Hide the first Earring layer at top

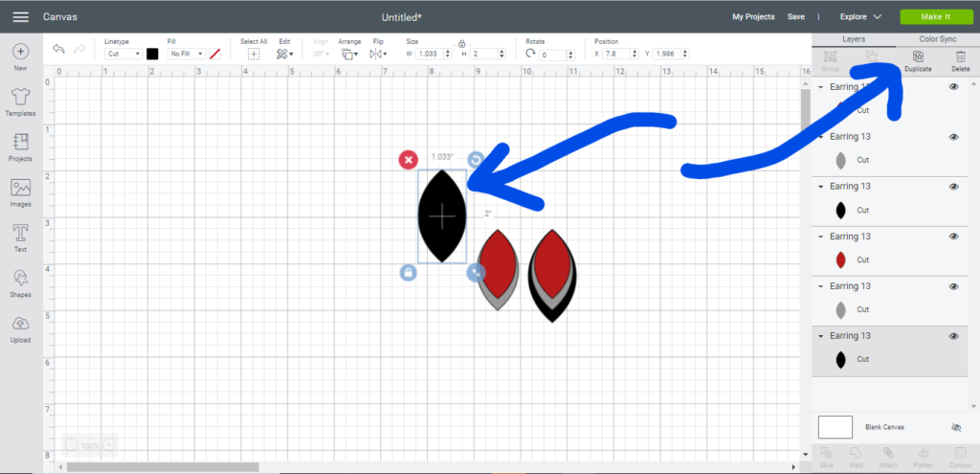point(954,87)
